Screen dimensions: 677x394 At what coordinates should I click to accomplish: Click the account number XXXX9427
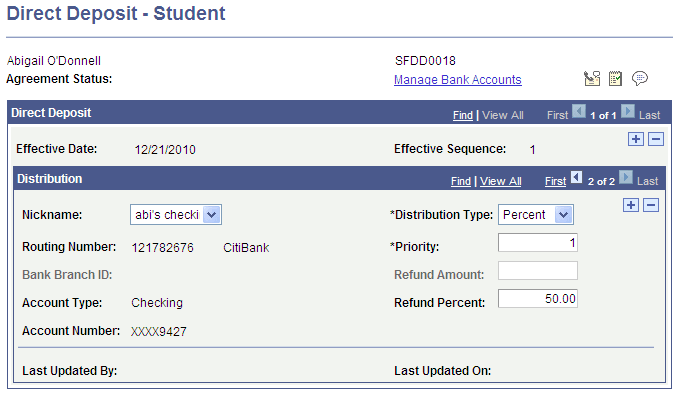158,331
